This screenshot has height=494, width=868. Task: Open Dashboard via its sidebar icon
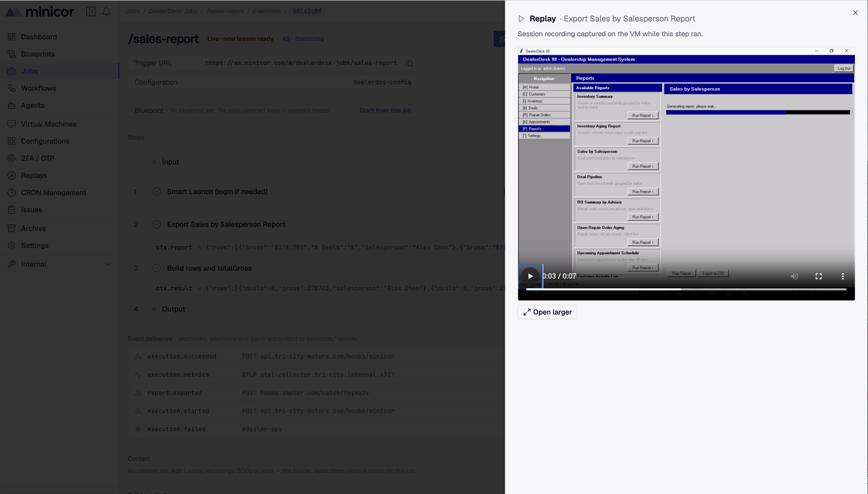pyautogui.click(x=12, y=37)
